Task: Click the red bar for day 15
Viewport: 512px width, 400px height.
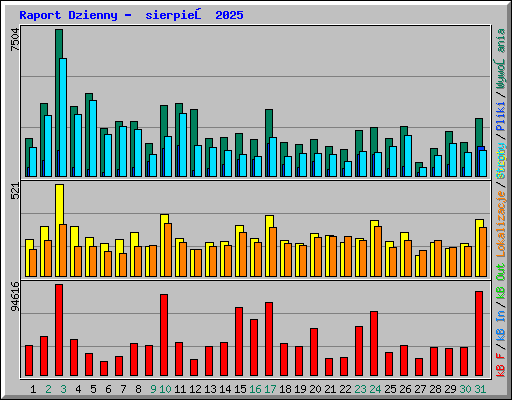Action: [239, 342]
